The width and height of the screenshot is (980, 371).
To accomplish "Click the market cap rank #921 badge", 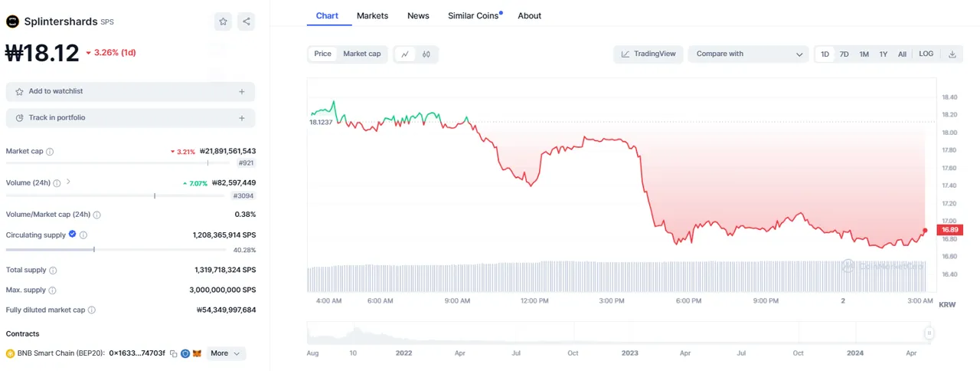I will click(x=247, y=163).
